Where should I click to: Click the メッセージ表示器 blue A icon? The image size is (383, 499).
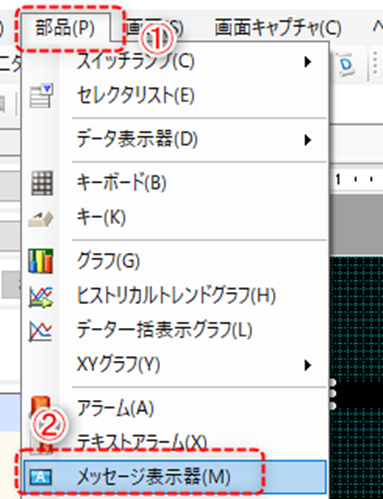click(x=41, y=477)
